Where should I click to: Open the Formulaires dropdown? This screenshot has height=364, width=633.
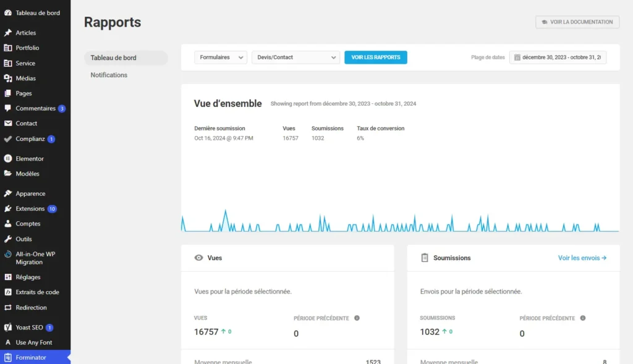(220, 57)
